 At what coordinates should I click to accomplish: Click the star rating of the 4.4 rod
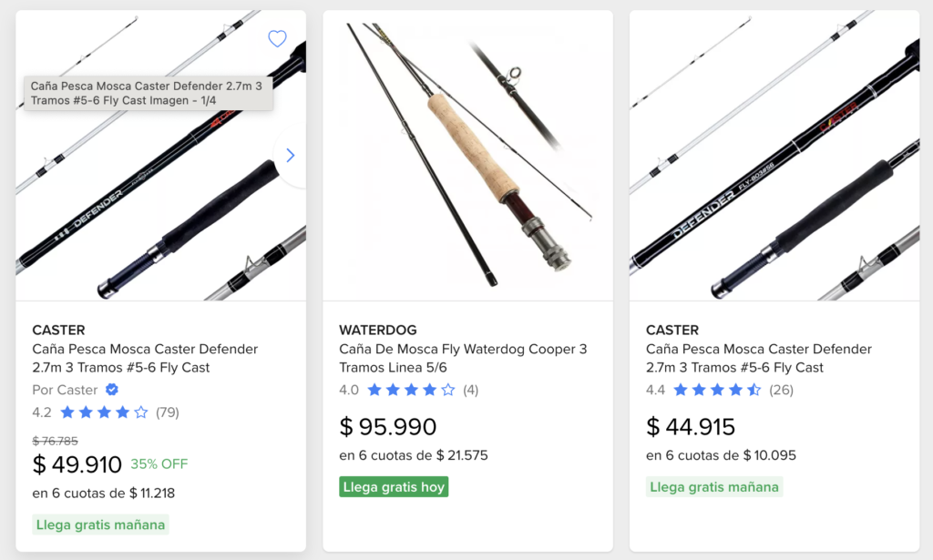(x=717, y=390)
